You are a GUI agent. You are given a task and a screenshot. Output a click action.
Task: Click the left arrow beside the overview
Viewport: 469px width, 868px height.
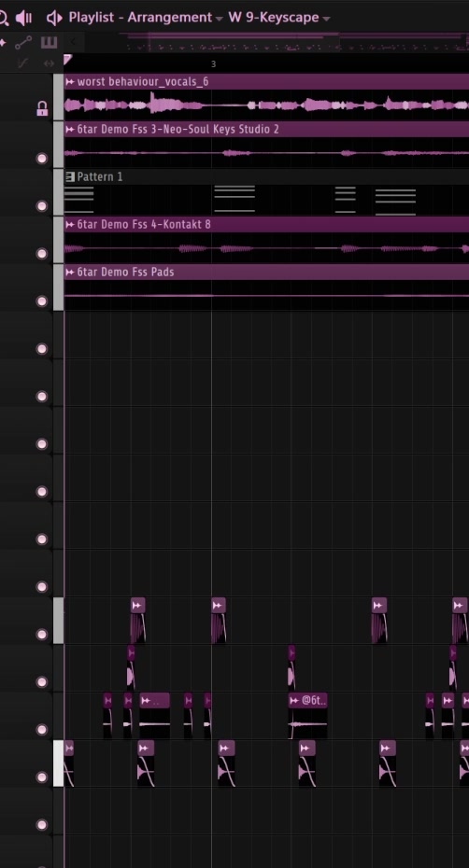[73, 41]
